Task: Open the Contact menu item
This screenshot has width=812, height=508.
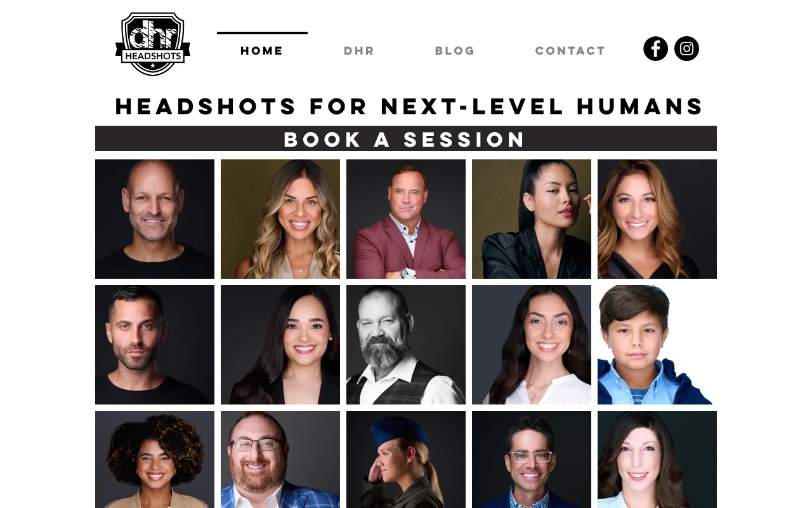Action: [570, 50]
